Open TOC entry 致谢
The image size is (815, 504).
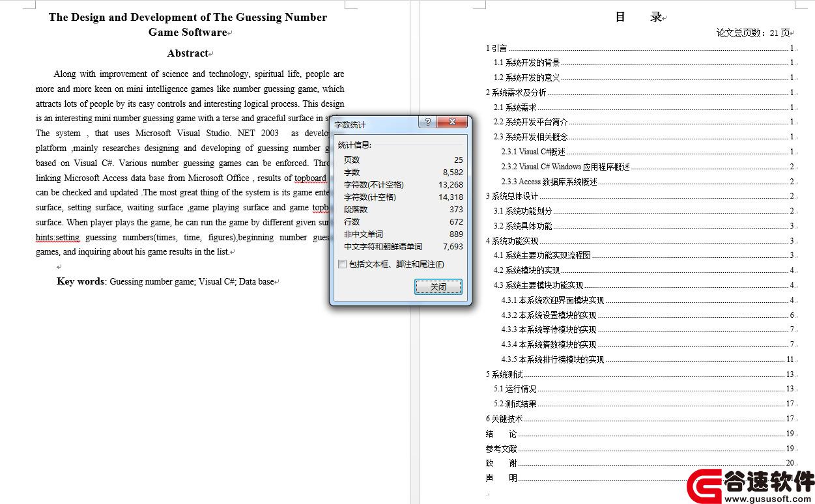coord(640,463)
